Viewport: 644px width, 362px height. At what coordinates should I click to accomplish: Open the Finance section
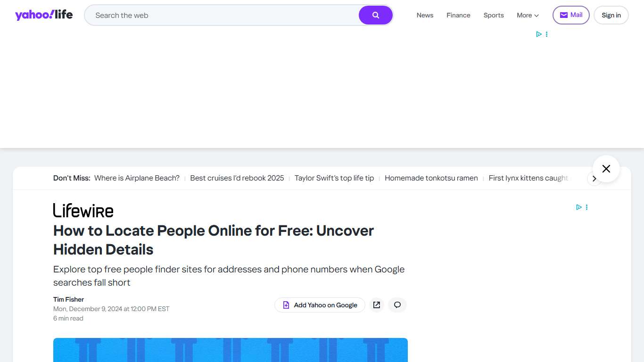[458, 15]
